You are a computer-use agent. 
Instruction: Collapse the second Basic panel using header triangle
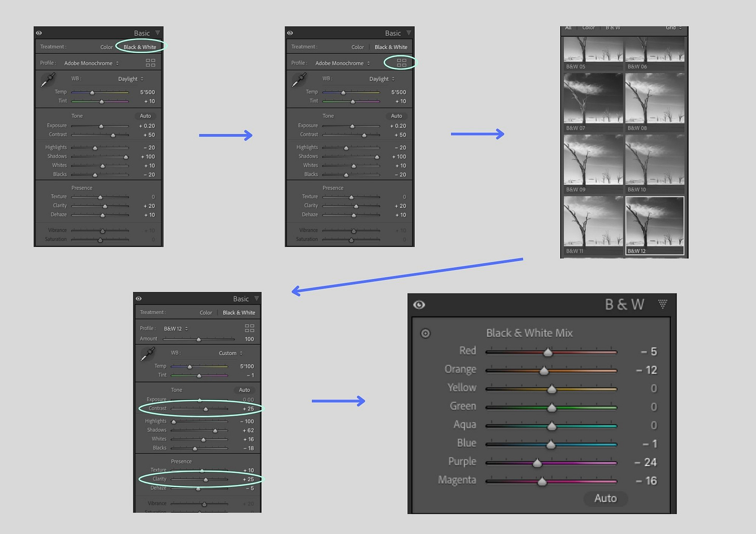pos(409,33)
